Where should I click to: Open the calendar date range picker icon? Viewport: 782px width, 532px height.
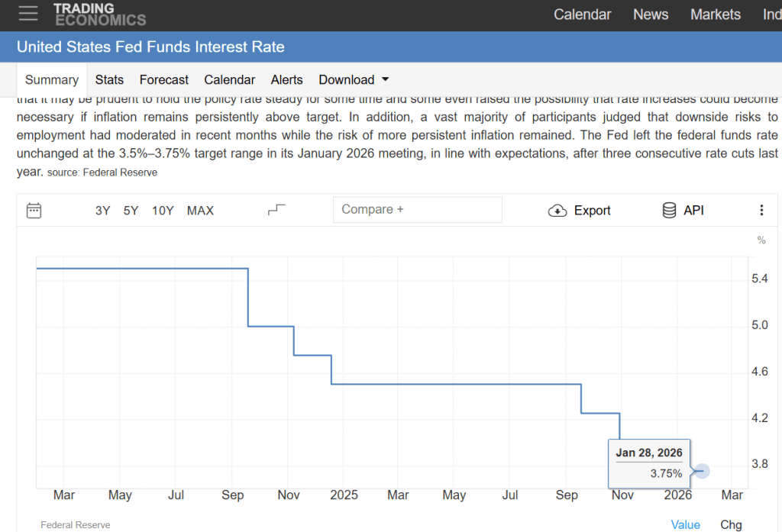(34, 211)
